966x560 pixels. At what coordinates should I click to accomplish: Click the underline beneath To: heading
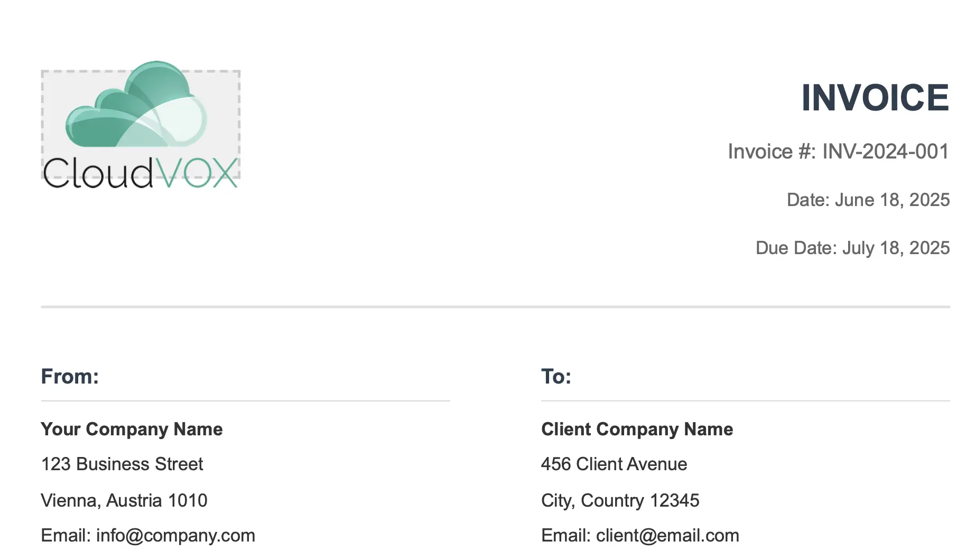pyautogui.click(x=745, y=401)
